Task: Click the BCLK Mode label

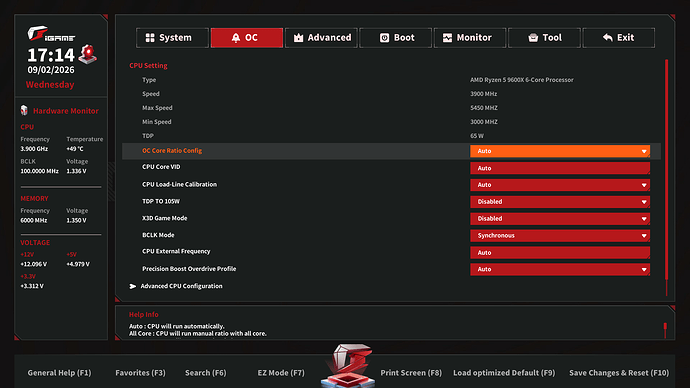Action: (158, 235)
